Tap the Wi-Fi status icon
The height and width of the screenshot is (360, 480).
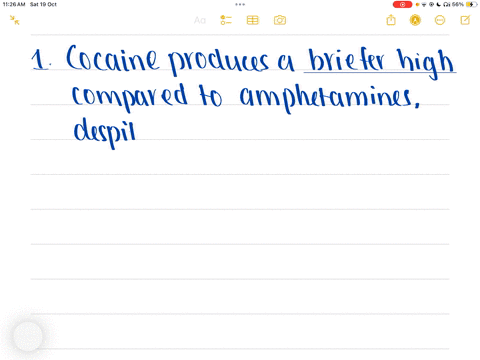pos(424,5)
